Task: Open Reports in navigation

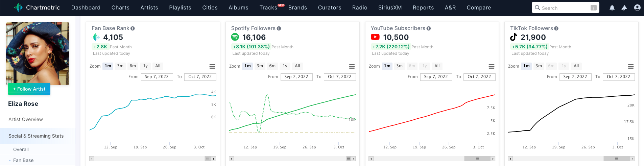Action: 423,7
